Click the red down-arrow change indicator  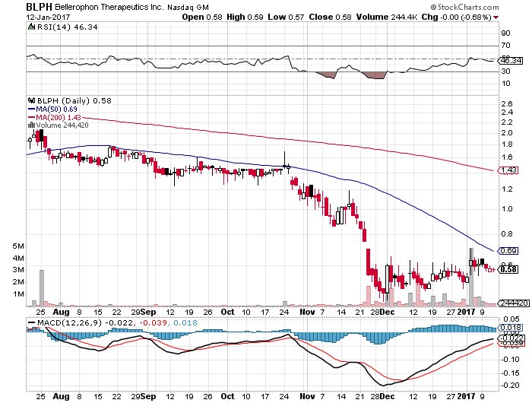point(496,17)
